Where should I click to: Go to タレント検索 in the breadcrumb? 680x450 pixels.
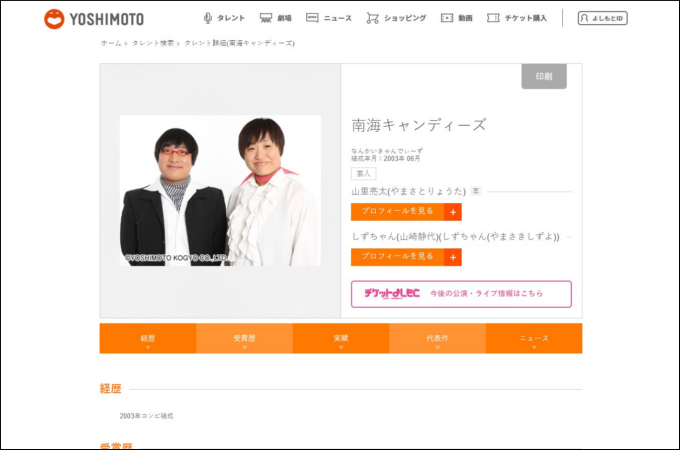click(x=153, y=43)
